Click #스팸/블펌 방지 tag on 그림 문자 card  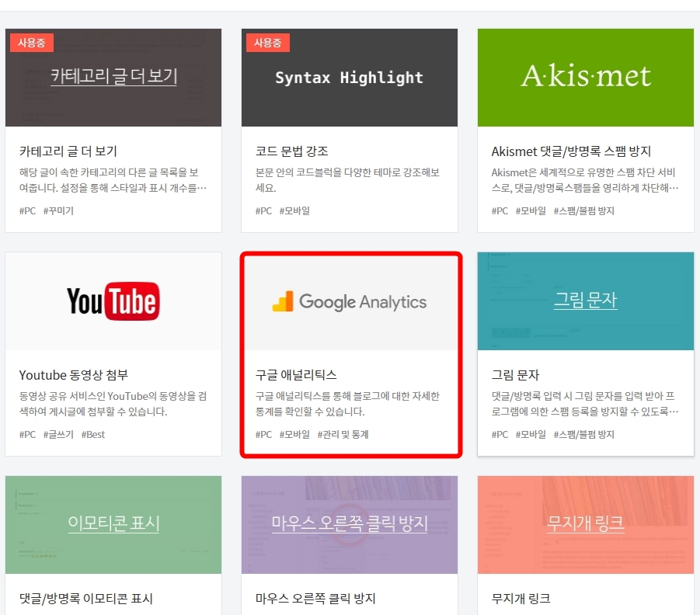pyautogui.click(x=584, y=434)
